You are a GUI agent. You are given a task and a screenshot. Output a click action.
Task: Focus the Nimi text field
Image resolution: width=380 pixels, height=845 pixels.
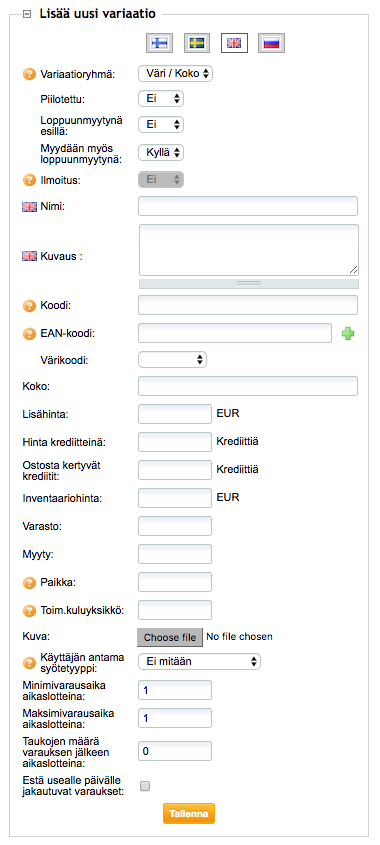pyautogui.click(x=248, y=206)
